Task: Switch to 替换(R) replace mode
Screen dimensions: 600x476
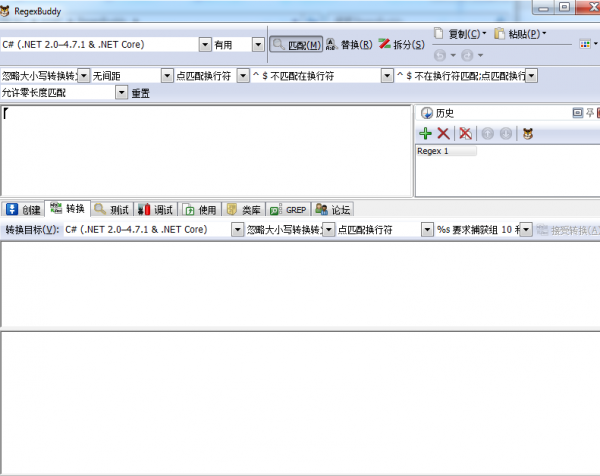Action: [349, 45]
